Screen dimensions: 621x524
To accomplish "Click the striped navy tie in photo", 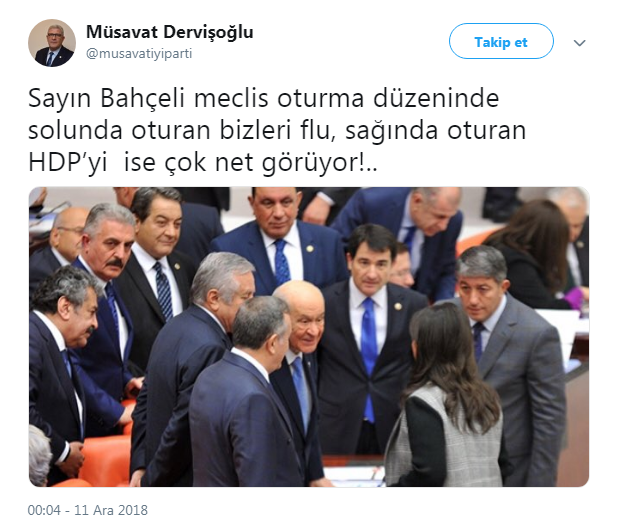I will pos(164,290).
